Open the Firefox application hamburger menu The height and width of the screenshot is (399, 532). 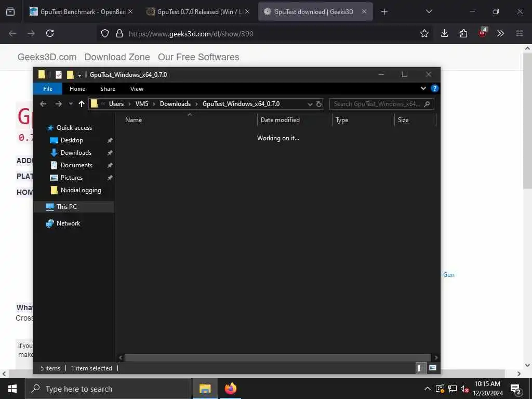pyautogui.click(x=519, y=33)
